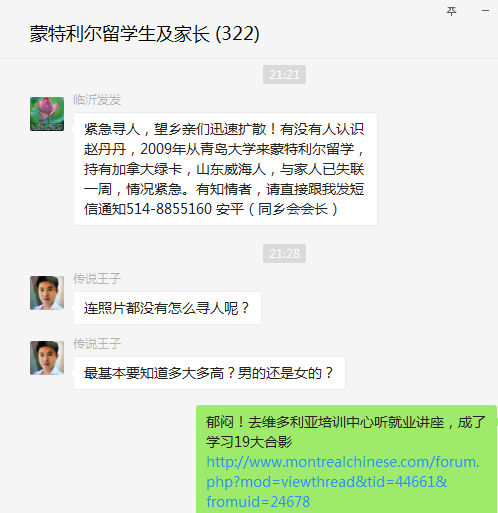
Task: Click 安平（同乡会会长）signature text
Action: pyautogui.click(x=277, y=209)
